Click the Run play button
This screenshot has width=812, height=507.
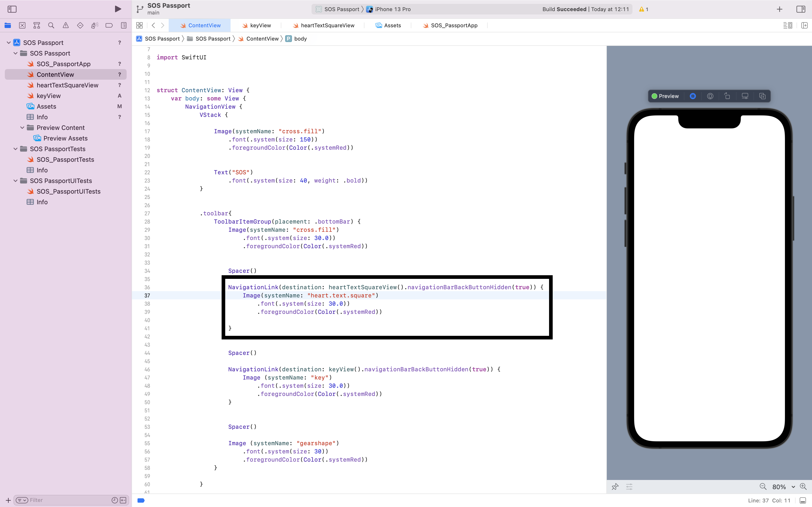pyautogui.click(x=118, y=9)
